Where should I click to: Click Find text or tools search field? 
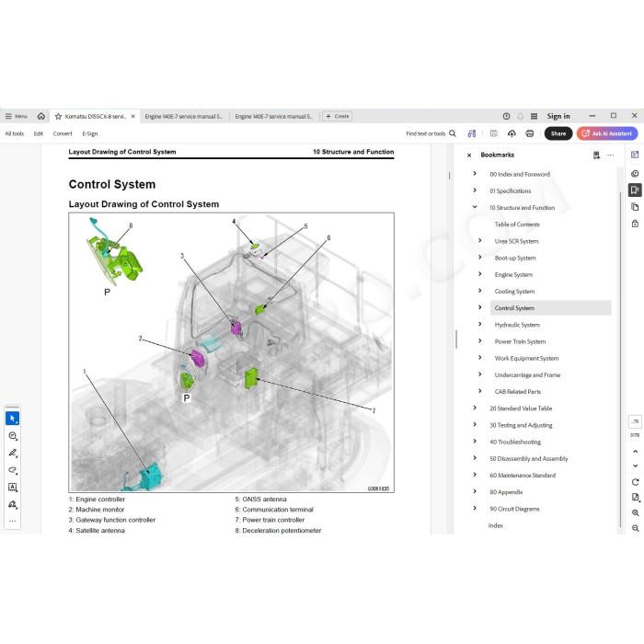[431, 133]
